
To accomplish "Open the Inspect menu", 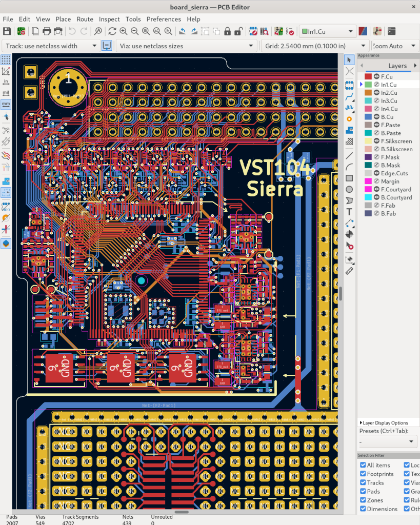I will tap(109, 19).
